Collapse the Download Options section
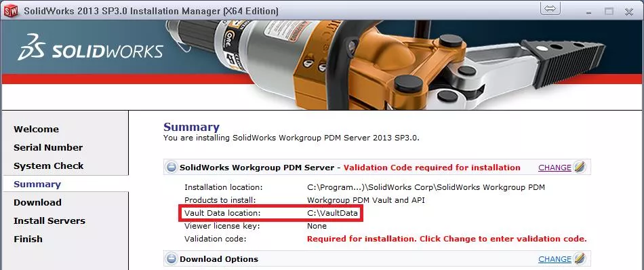 tap(171, 259)
